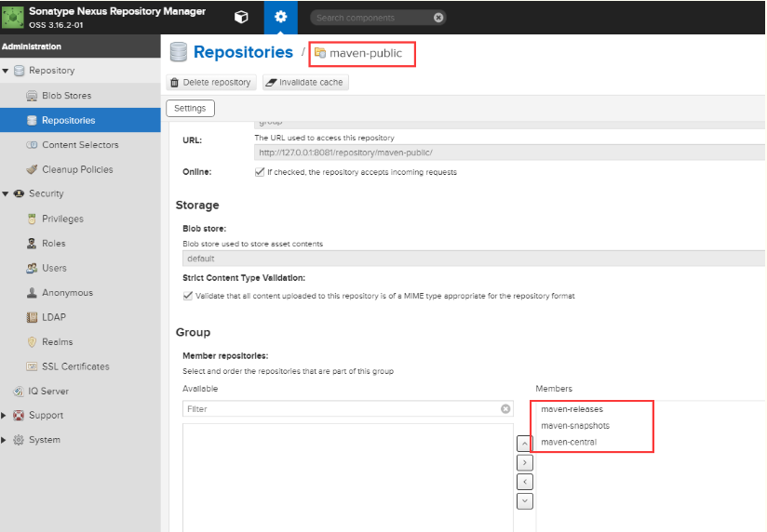This screenshot has width=767, height=532.
Task: Click the Roles person icon
Action: coord(32,243)
